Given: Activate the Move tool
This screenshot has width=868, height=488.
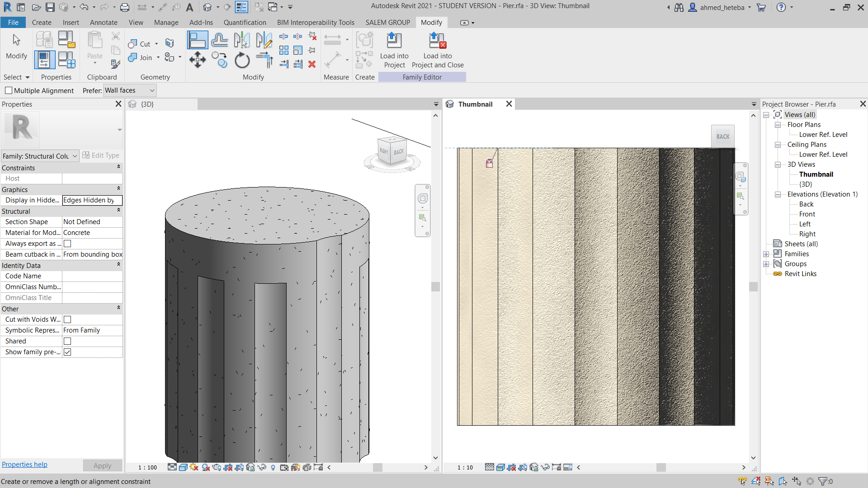Looking at the screenshot, I should [x=197, y=60].
